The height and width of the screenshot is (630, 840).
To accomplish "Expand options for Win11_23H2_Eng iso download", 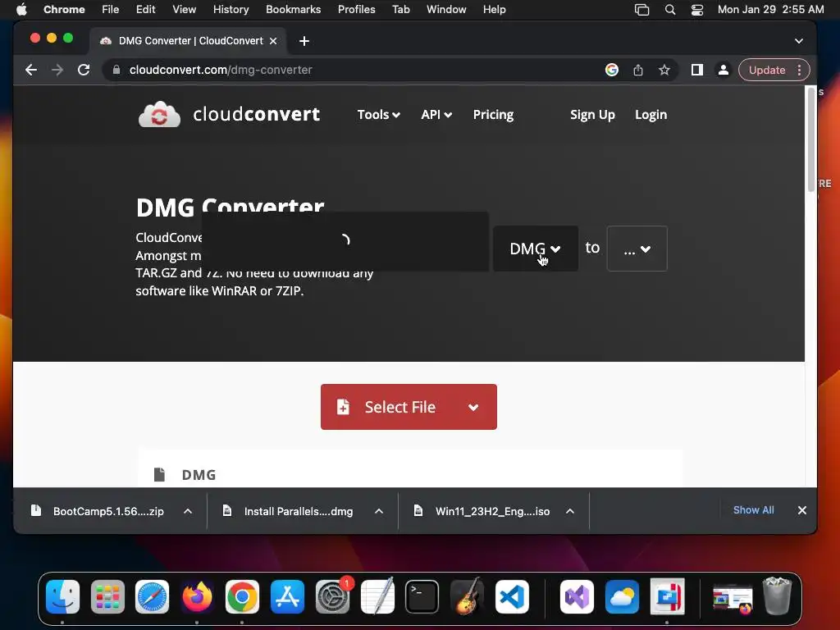I will coord(570,511).
